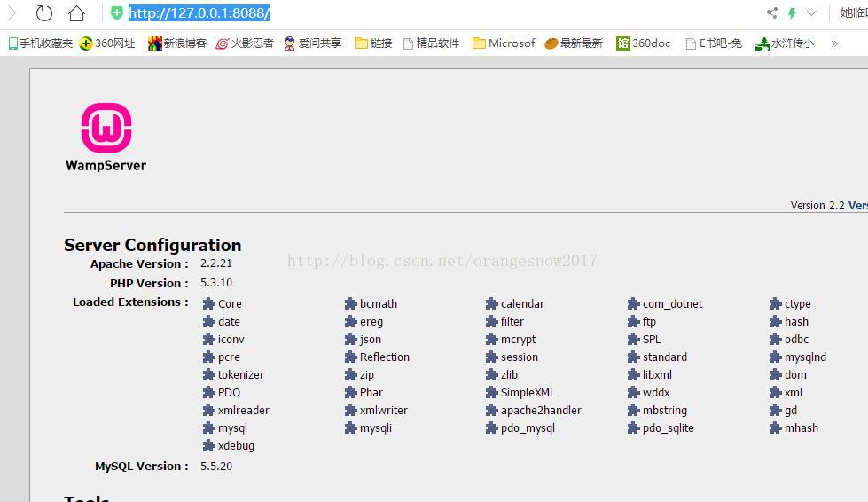Open the 手机收藏夹 bookmark
Image resolution: width=868 pixels, height=502 pixels.
pyautogui.click(x=41, y=43)
